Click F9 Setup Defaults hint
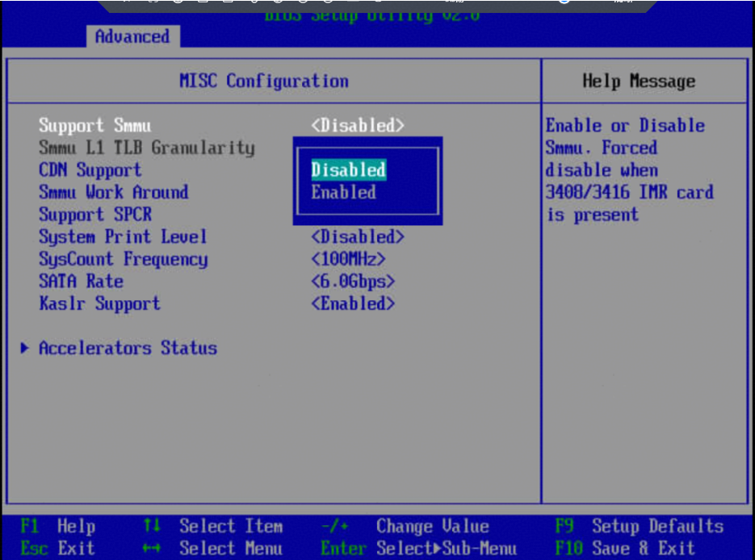Viewport: 755px width, 560px height. tap(640, 527)
